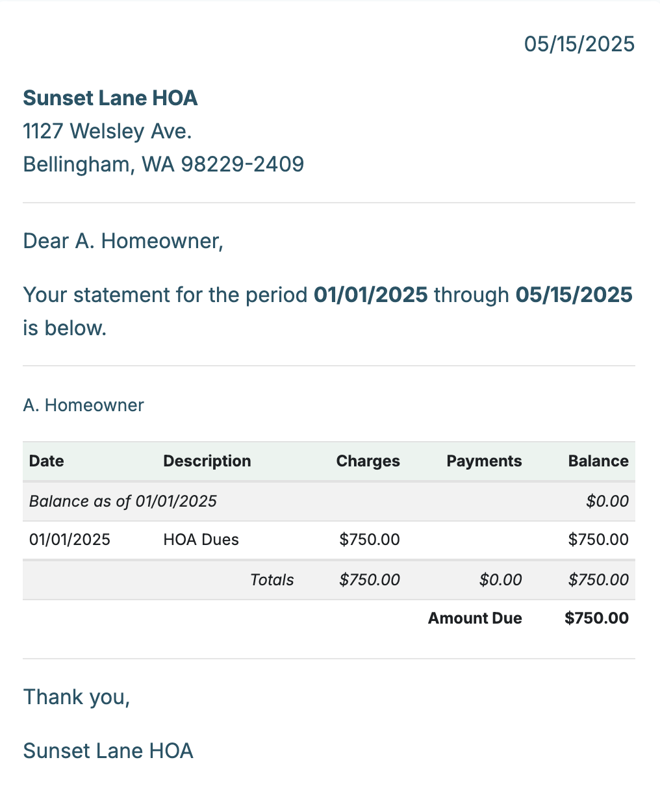Select the Sunset Lane HOA heading
This screenshot has height=812, width=660.
tap(110, 98)
